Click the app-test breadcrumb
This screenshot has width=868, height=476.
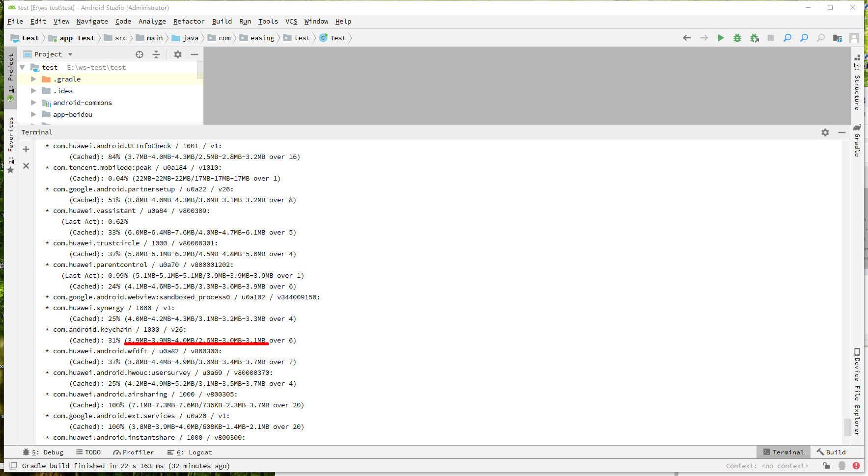coord(72,38)
